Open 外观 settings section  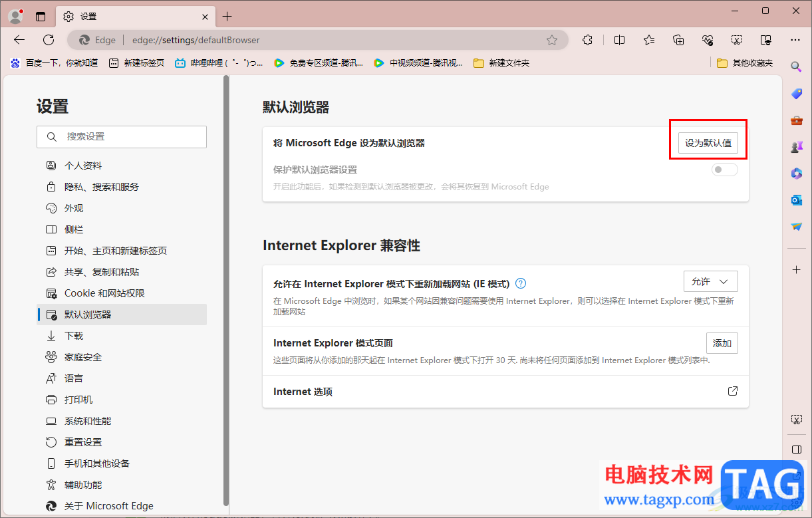click(x=122, y=208)
